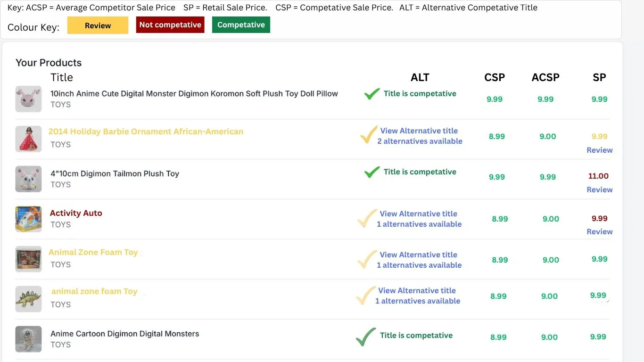Open the Anime Cartoon Digimon thumbnail
Screen dimensions: 644x362
[28, 339]
